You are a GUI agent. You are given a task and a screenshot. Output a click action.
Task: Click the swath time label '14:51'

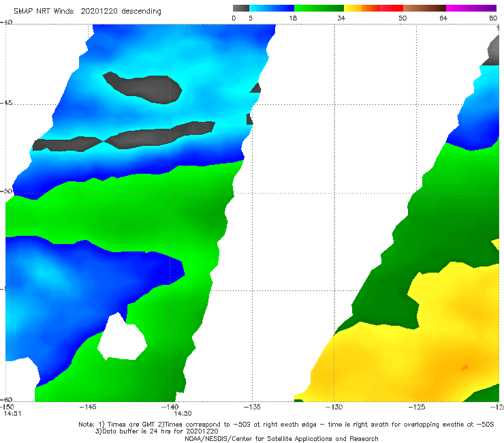click(12, 414)
